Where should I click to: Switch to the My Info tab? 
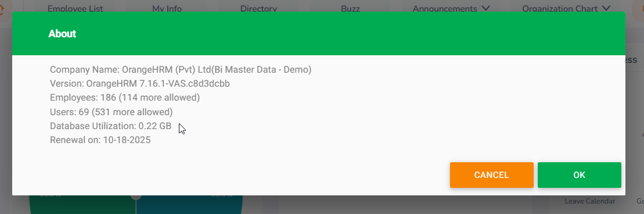(167, 9)
